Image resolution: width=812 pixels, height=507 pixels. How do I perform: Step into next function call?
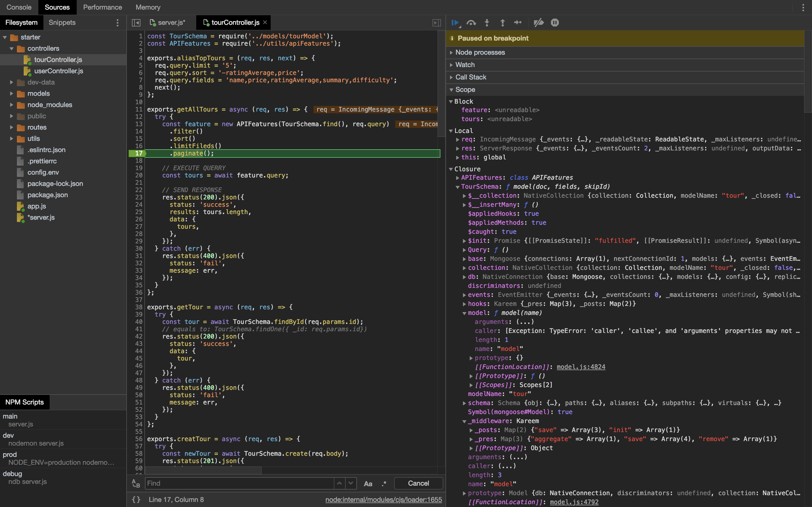click(487, 23)
